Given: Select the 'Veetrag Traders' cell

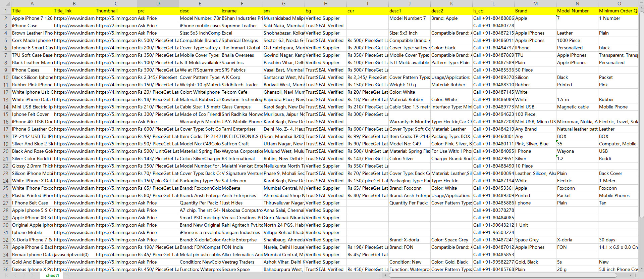Looking at the screenshot, I should pos(242,262).
